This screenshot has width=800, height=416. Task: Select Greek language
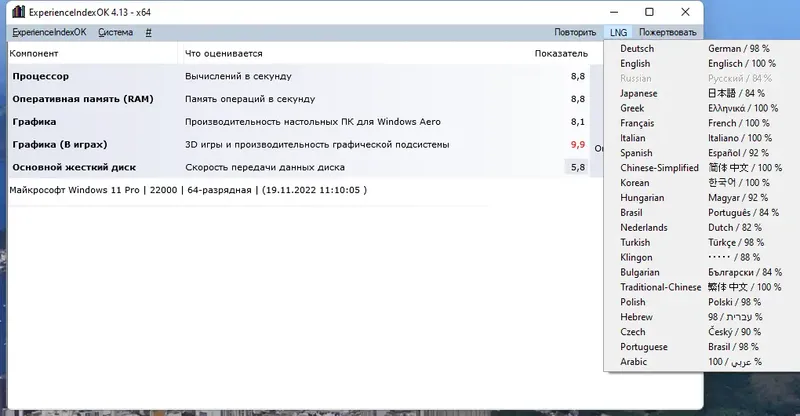pyautogui.click(x=702, y=108)
